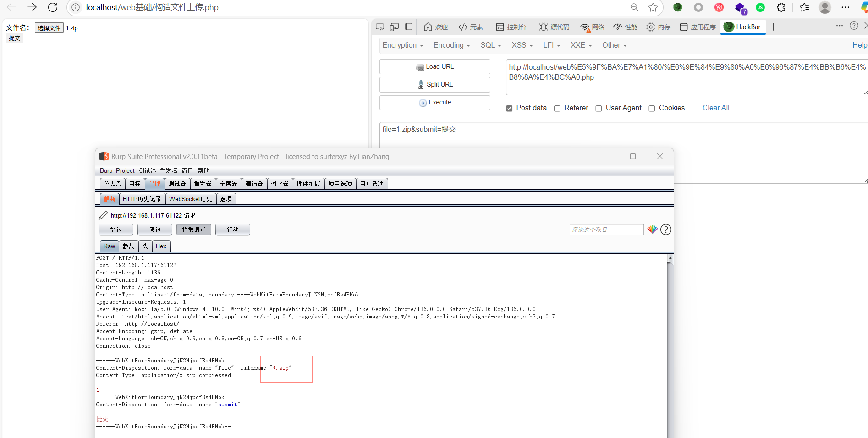The height and width of the screenshot is (438, 868).
Task: Expand the Encoding dropdown
Action: point(452,45)
